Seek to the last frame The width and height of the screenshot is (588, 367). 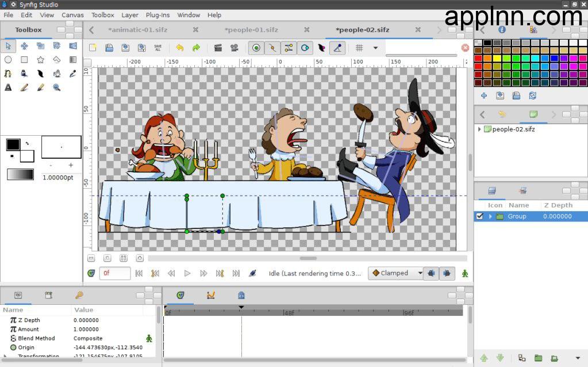[236, 274]
